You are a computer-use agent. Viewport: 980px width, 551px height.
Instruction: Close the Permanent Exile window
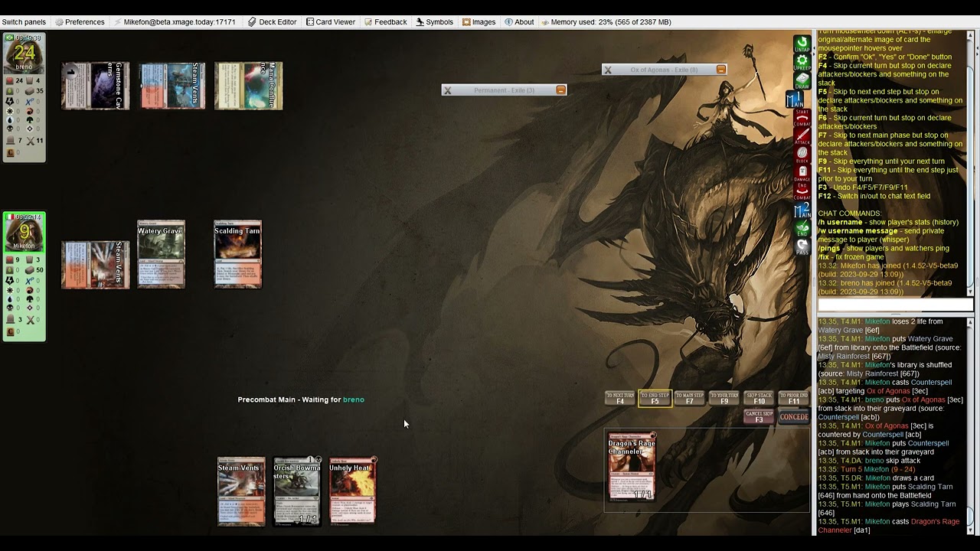pos(448,90)
